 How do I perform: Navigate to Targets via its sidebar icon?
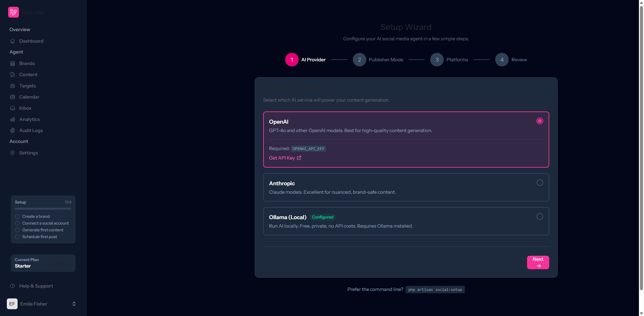[12, 86]
